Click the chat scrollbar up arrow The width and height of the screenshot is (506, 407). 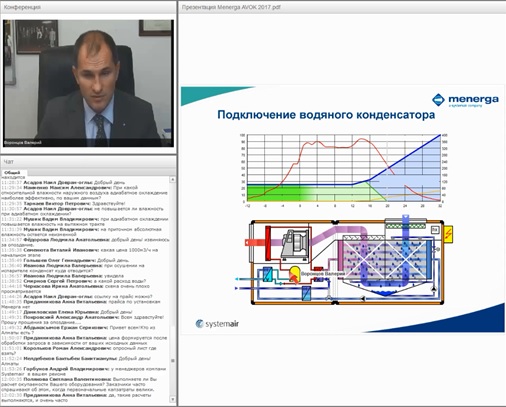click(x=173, y=179)
